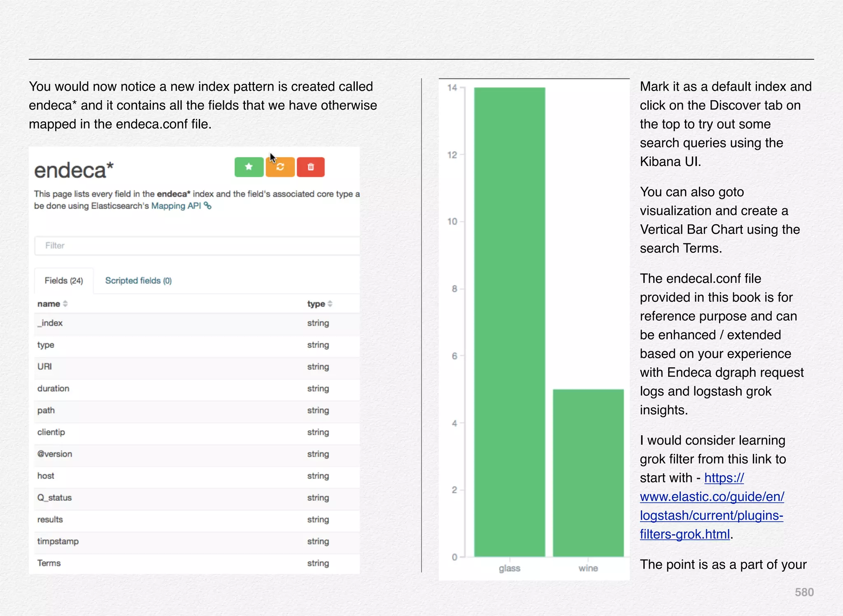Select the Terms field row

point(197,563)
